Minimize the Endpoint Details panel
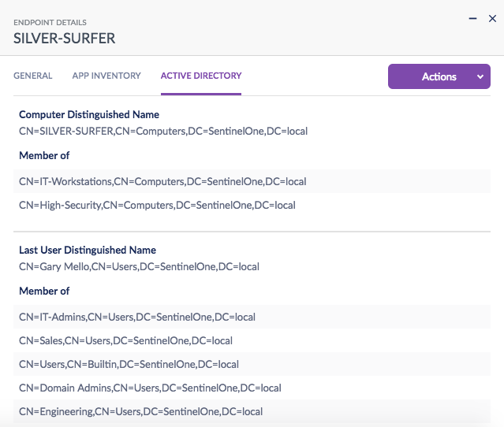This screenshot has width=504, height=427. point(472,18)
